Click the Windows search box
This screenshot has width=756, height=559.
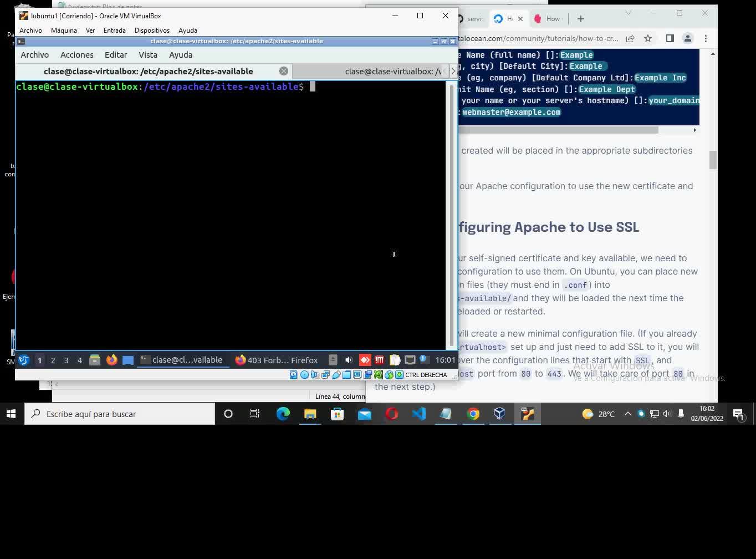119,414
